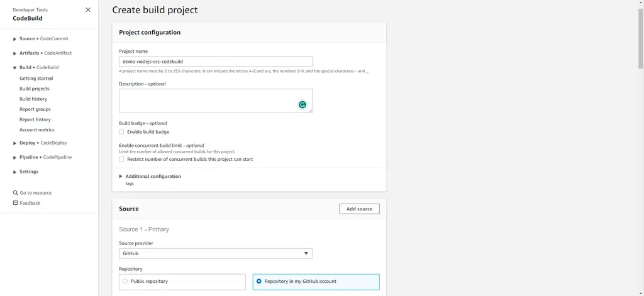Enable the build badge checkbox
Screen dimensions: 644x296
(x=121, y=132)
